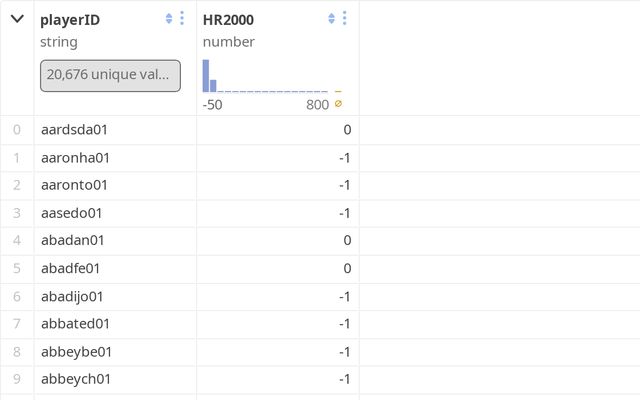Open HR2000 column options menu
640x400 pixels.
[x=345, y=18]
